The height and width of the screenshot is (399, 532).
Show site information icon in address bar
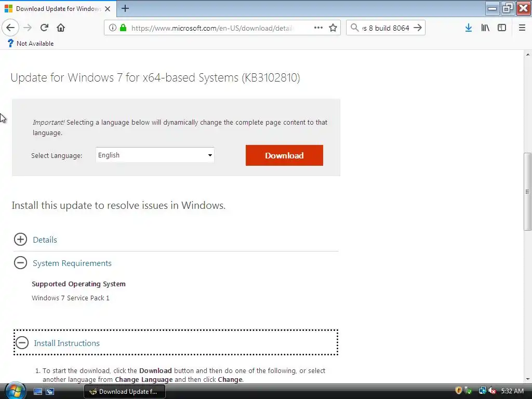(113, 28)
